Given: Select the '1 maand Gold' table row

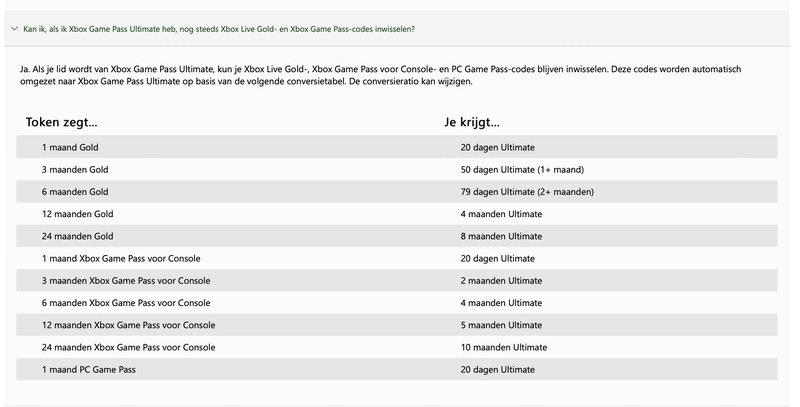Looking at the screenshot, I should click(x=396, y=147).
